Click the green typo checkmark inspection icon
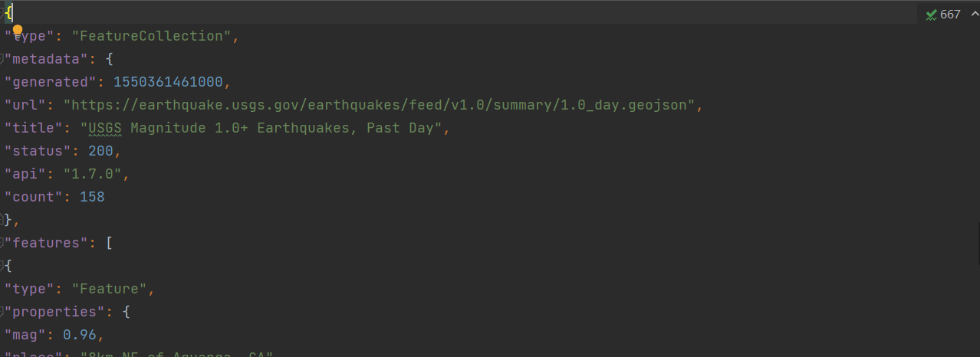This screenshot has height=357, width=980. tap(931, 14)
